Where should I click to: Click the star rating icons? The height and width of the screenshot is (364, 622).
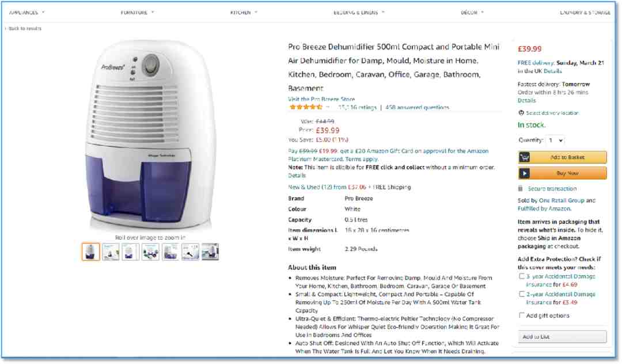tap(306, 107)
